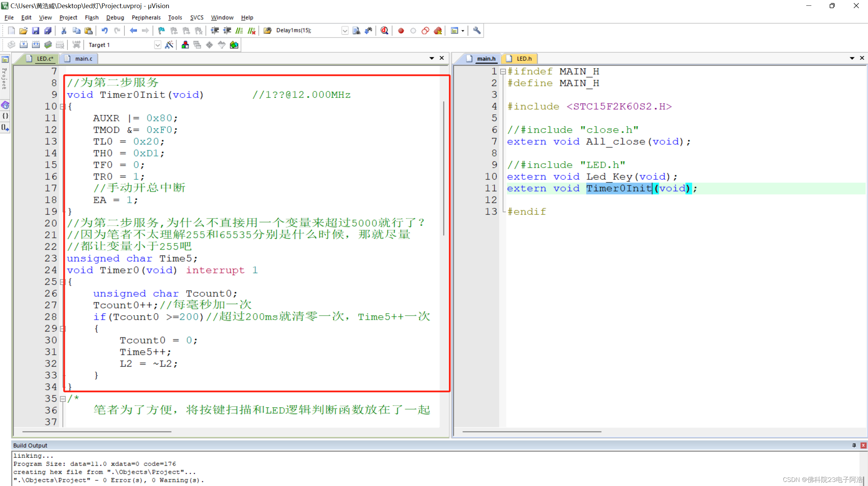Open Pack Installer icon
Image resolution: width=868 pixels, height=486 pixels.
(234, 45)
